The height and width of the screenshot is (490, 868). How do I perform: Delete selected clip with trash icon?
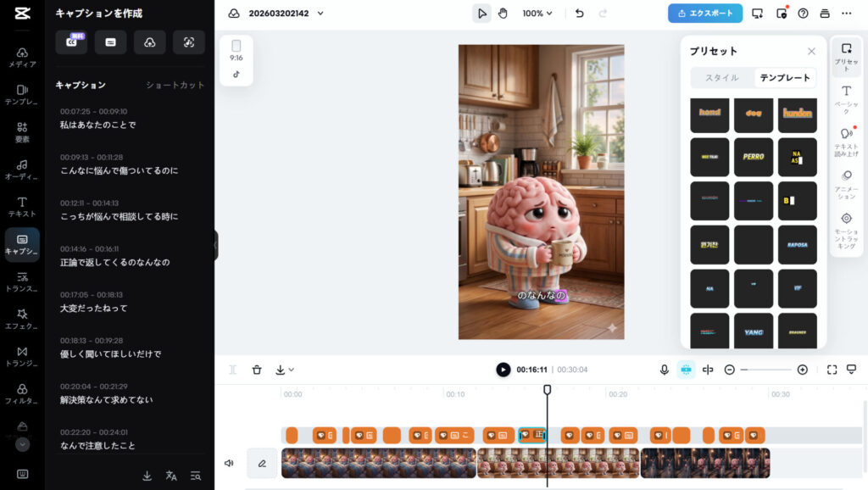pyautogui.click(x=257, y=370)
